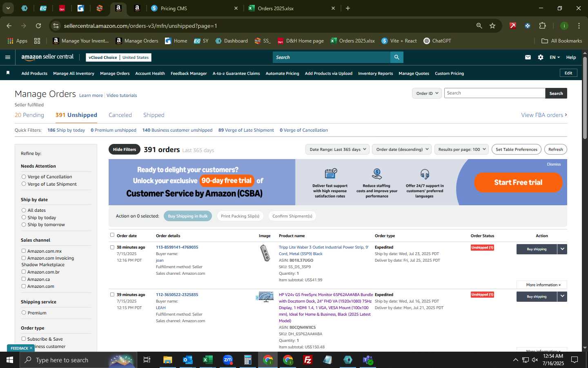
Task: Open the settings gear icon in Seller Central
Action: pyautogui.click(x=541, y=57)
